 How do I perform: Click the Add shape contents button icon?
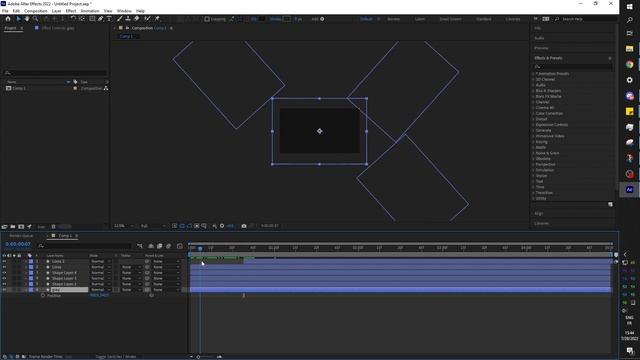click(322, 19)
